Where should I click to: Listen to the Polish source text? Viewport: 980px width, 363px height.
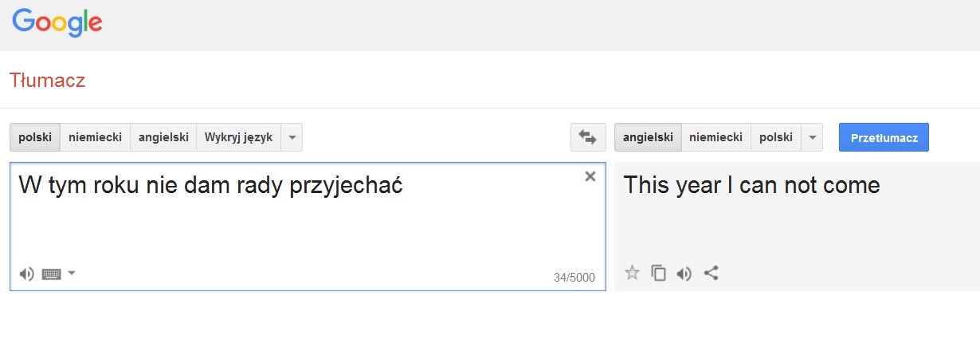point(27,274)
